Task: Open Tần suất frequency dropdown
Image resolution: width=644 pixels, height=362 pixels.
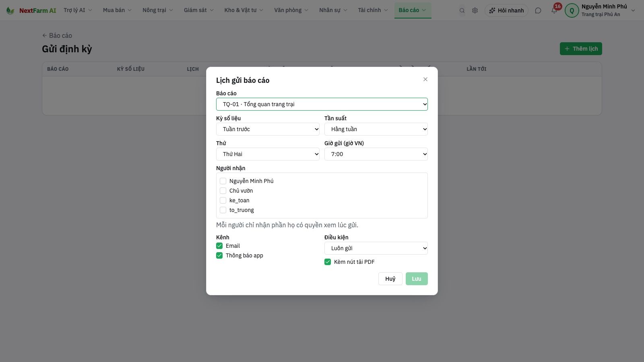Action: click(x=376, y=129)
